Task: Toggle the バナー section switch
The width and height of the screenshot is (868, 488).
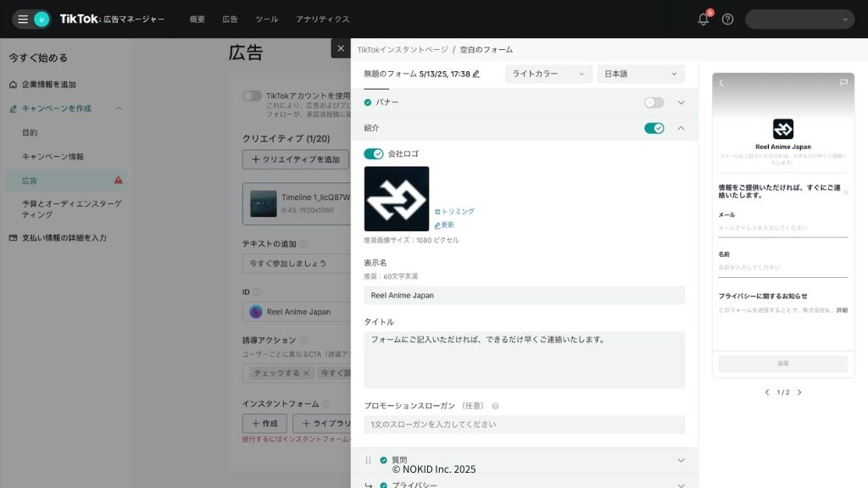Action: click(654, 103)
